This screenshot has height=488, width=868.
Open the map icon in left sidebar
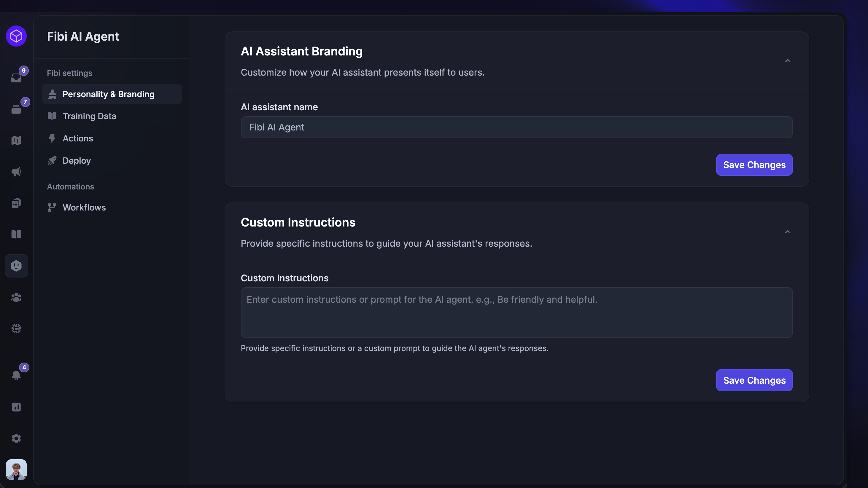coord(16,141)
